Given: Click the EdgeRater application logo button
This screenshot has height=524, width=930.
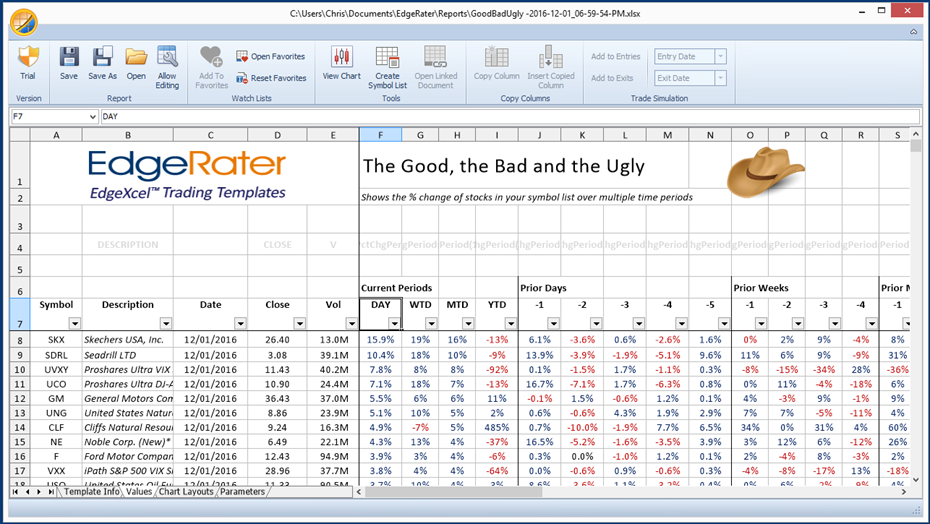Looking at the screenshot, I should [x=24, y=22].
